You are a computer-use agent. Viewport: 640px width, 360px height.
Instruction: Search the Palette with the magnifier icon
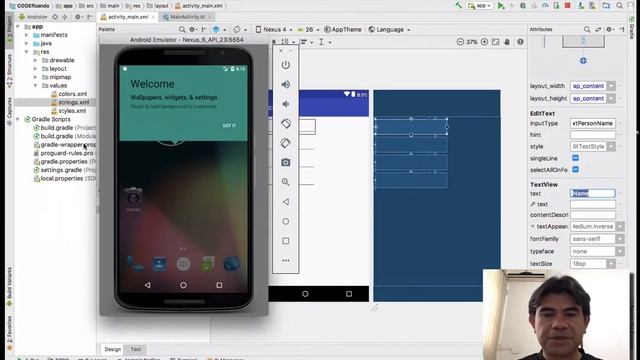click(182, 29)
